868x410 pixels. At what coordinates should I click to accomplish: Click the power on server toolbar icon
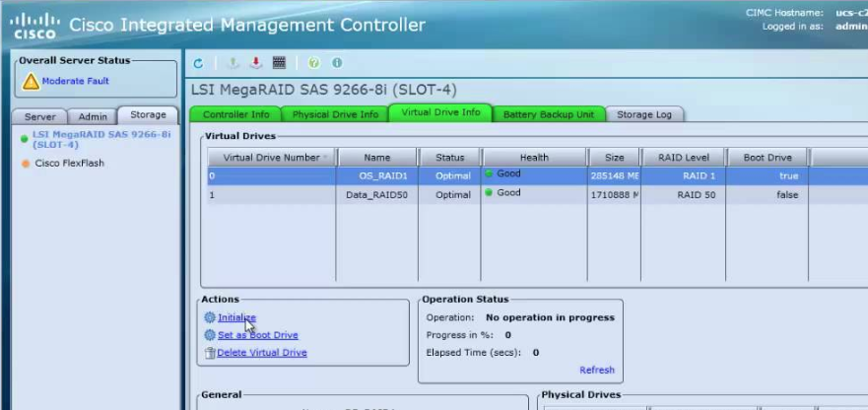[234, 63]
